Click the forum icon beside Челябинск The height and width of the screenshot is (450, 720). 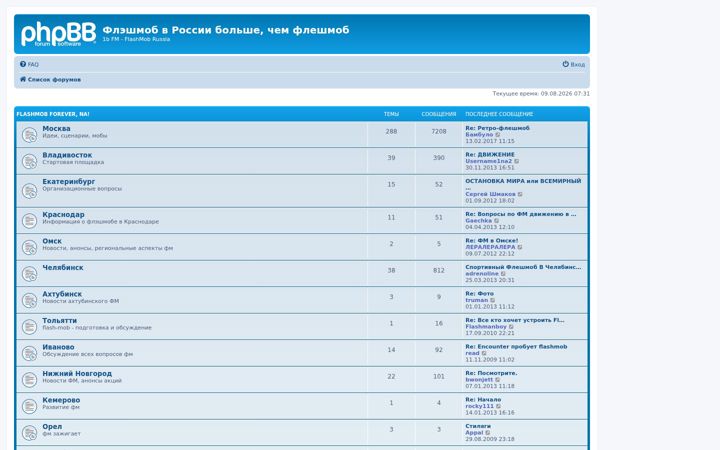pos(29,274)
